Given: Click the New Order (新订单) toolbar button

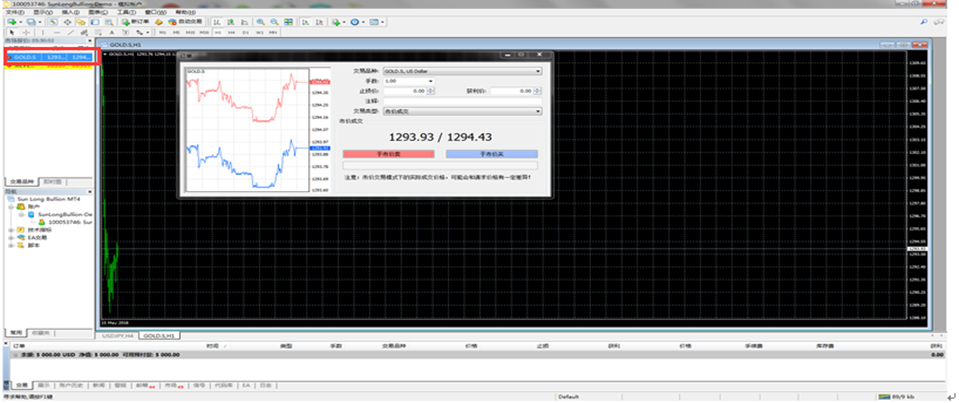Looking at the screenshot, I should (136, 22).
